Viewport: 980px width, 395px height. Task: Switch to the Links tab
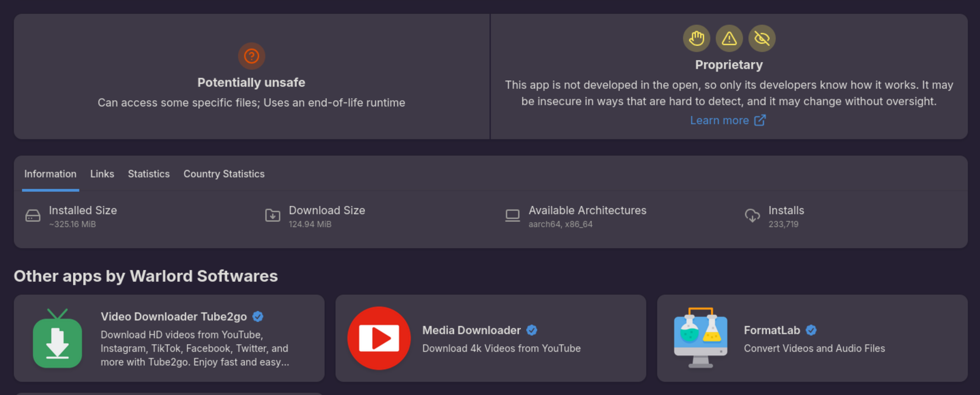102,174
